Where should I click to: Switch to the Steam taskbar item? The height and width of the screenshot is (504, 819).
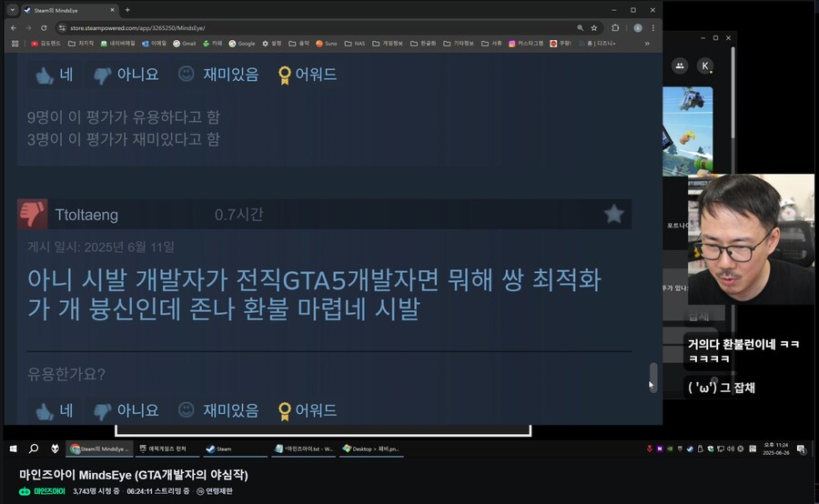pyautogui.click(x=235, y=449)
